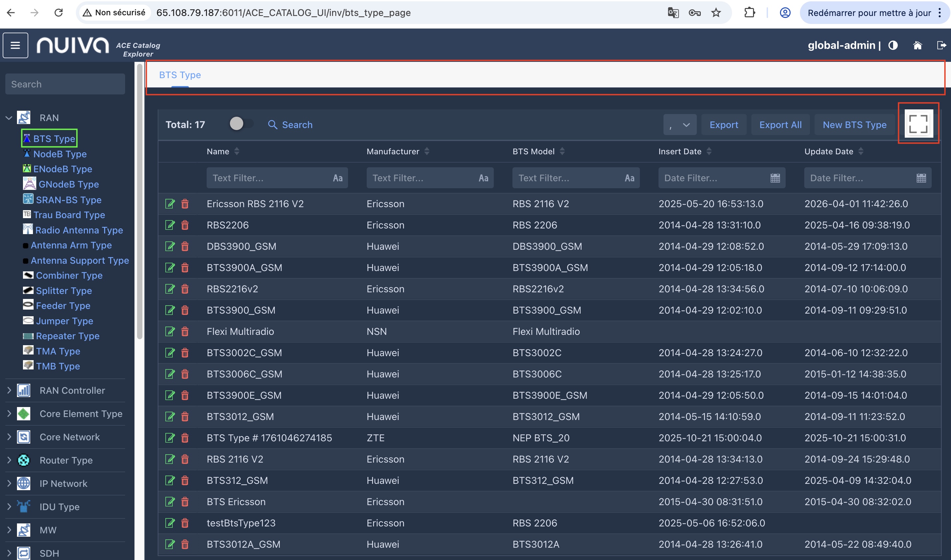Screen dimensions: 951x560
Task: Open the hamburger menu button
Action: 16,45
